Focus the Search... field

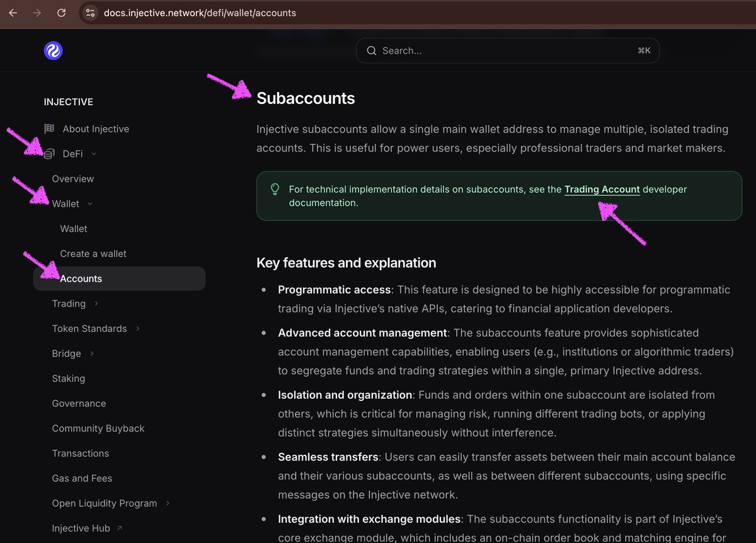pyautogui.click(x=508, y=50)
